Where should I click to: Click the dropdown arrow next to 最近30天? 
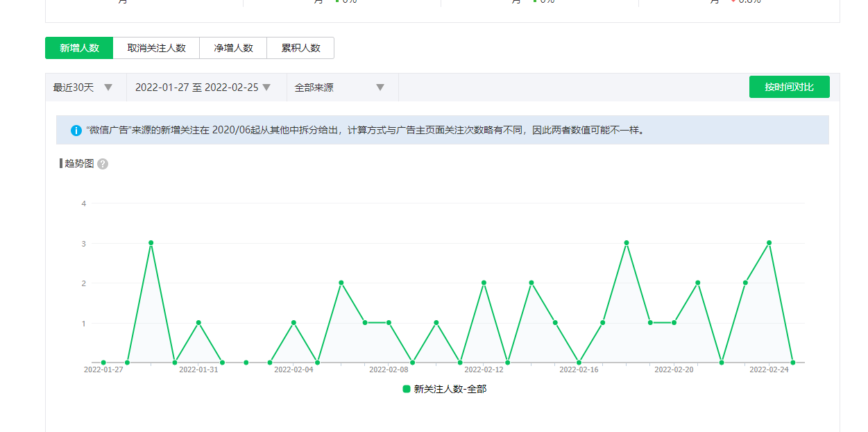pos(108,88)
